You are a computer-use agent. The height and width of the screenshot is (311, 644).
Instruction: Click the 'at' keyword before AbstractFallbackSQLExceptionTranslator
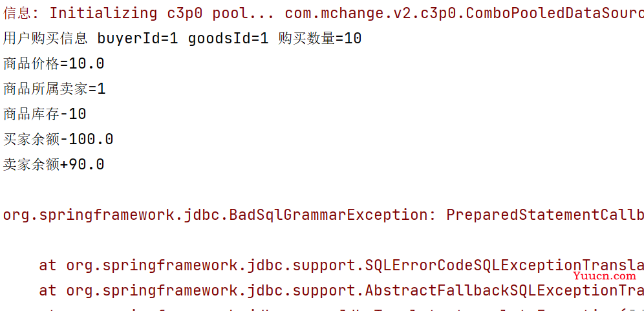(48, 290)
